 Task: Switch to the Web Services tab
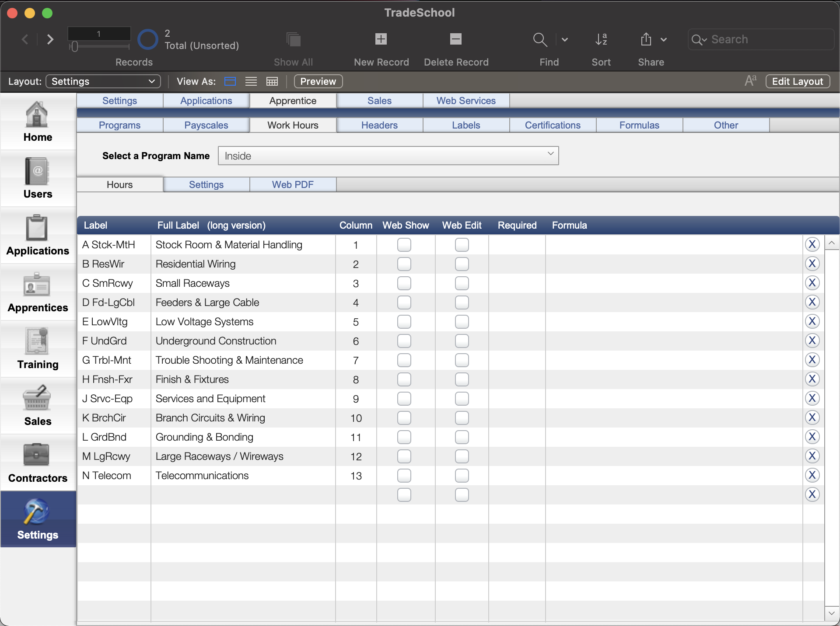tap(466, 101)
